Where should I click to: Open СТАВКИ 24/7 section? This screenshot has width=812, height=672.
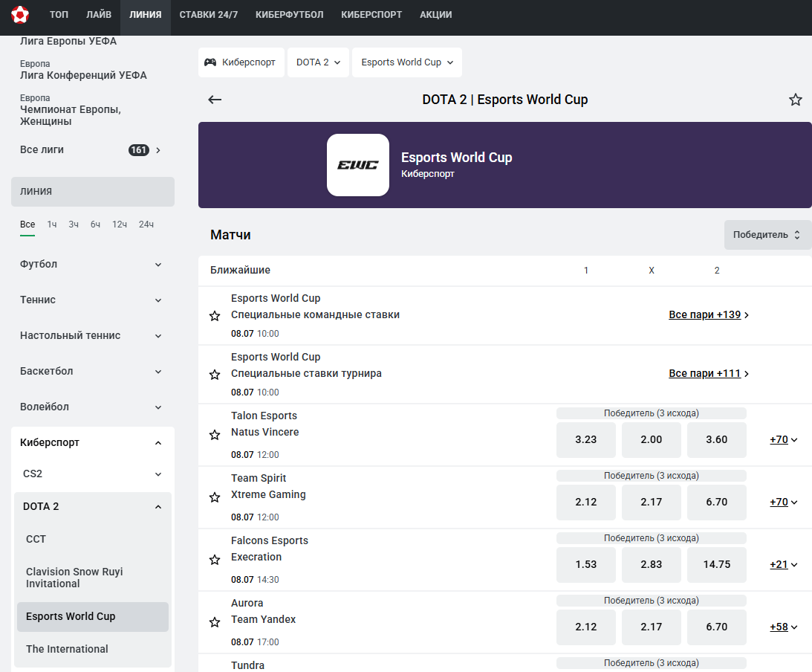coord(209,15)
